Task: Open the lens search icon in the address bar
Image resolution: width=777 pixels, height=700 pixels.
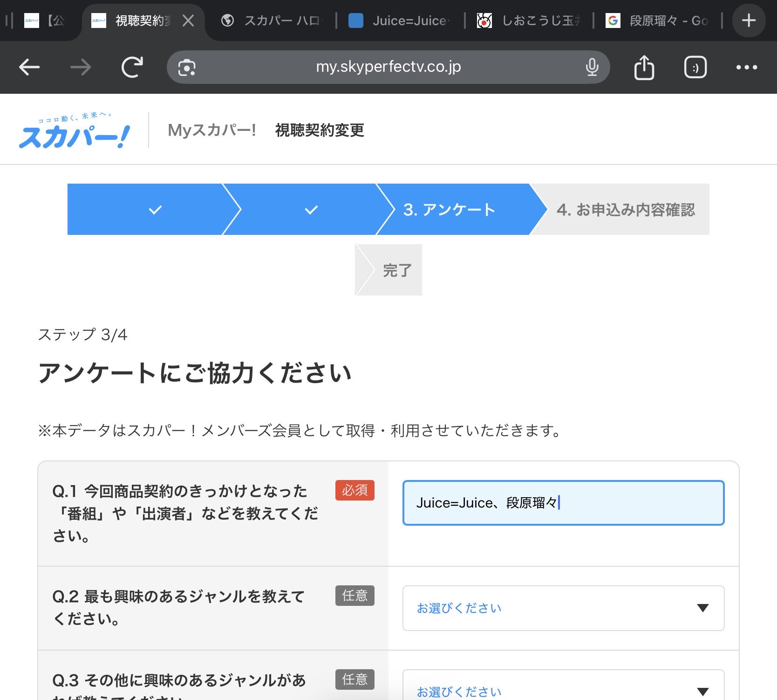Action: (x=187, y=68)
